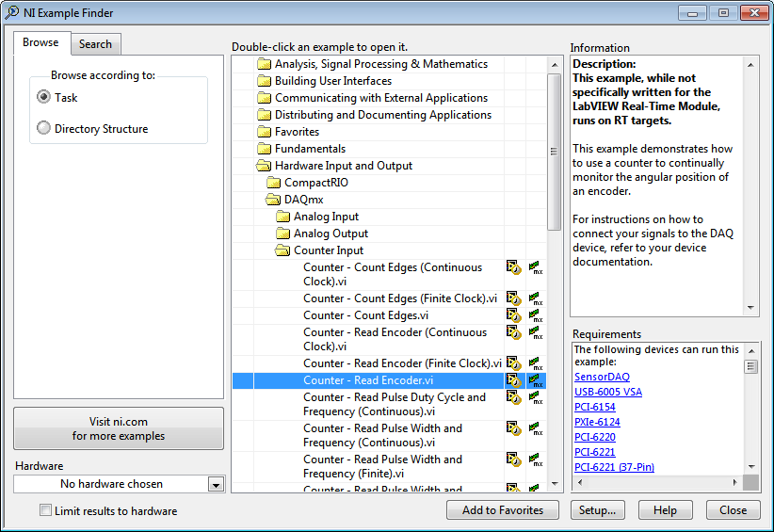Viewport: 774px width, 532px height.
Task: Open the Setup... dialog
Action: click(597, 509)
